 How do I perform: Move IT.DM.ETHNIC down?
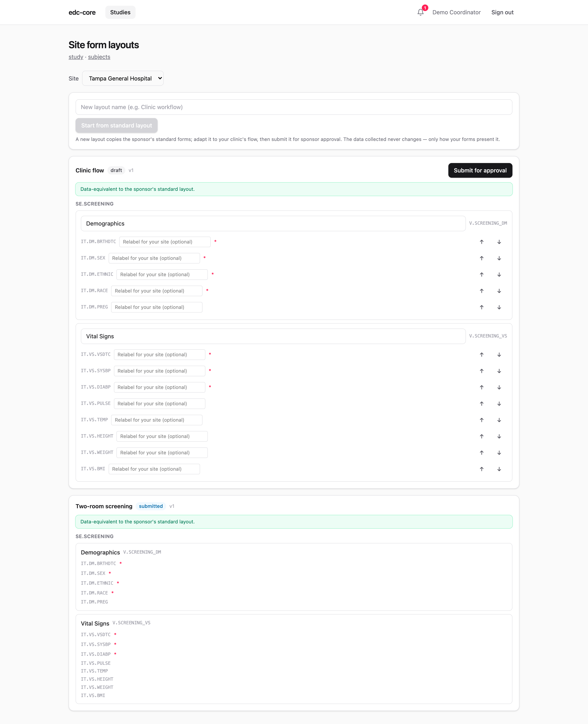[x=499, y=275]
